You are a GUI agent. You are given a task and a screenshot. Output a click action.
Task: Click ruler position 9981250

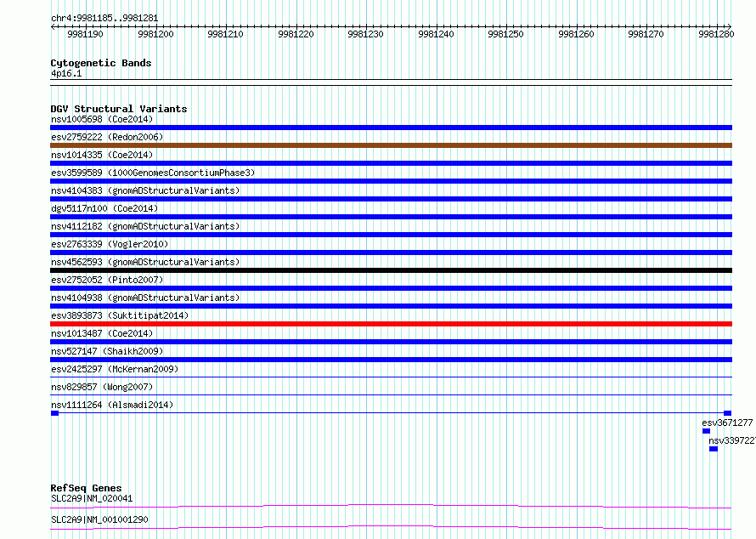pyautogui.click(x=506, y=34)
